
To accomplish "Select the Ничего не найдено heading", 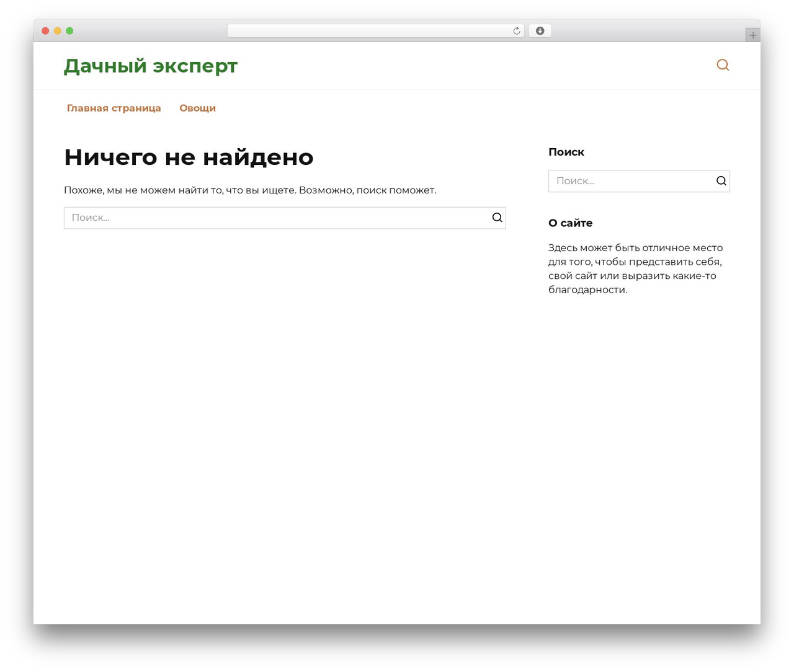I will pos(189,157).
